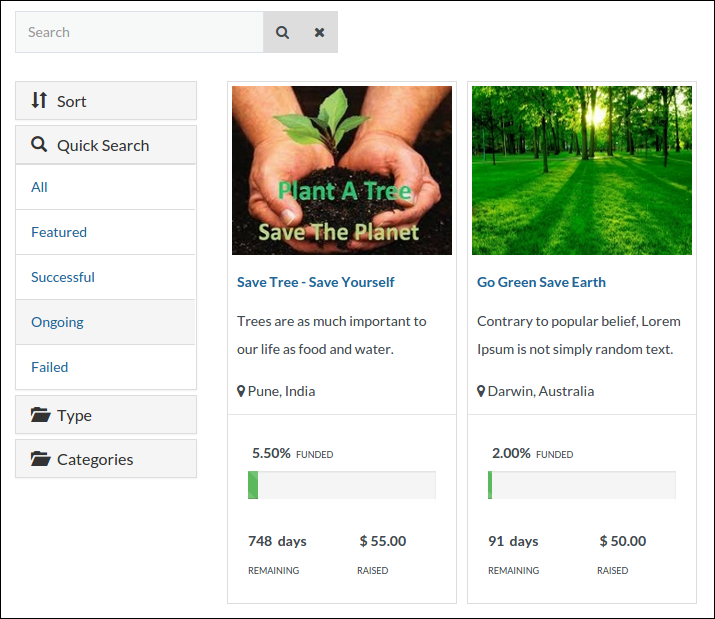Expand the Type filter panel
The image size is (715, 619).
106,415
